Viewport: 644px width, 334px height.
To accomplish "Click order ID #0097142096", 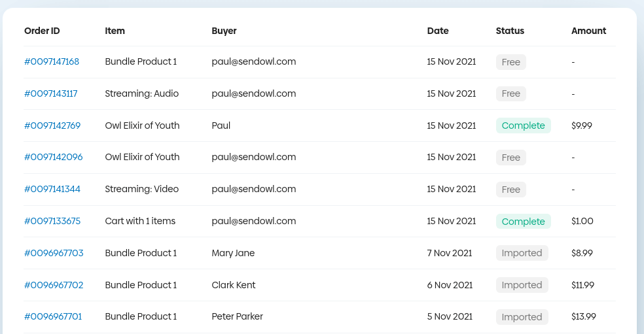I will pos(53,157).
